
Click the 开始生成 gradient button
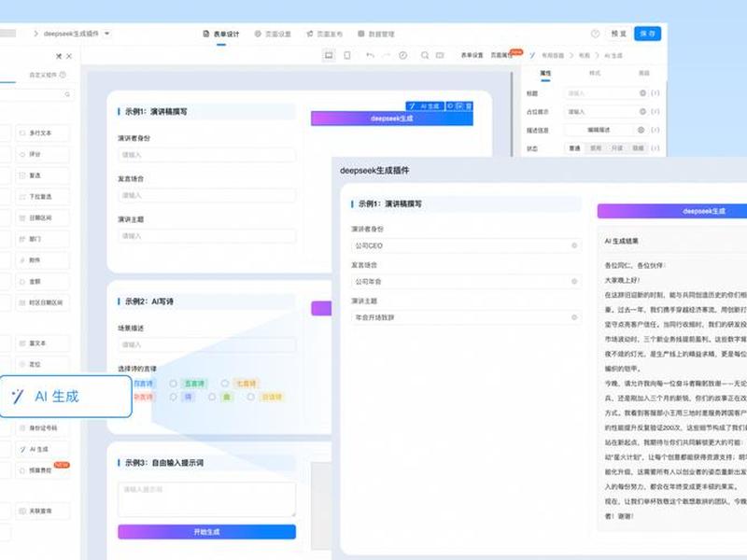(206, 531)
